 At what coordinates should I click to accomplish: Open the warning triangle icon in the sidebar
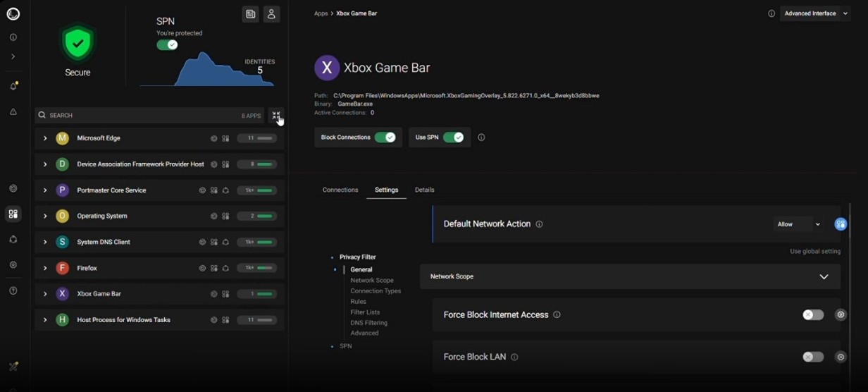click(13, 111)
